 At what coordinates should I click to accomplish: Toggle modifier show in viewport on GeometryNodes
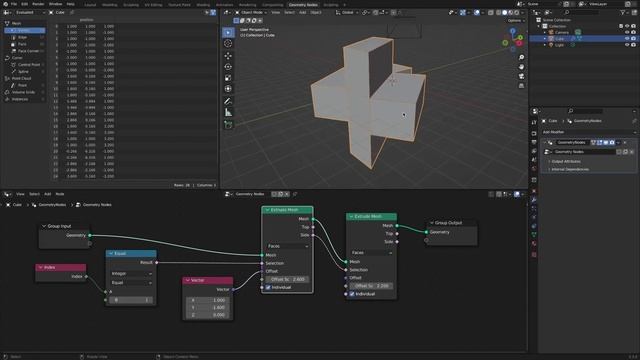pos(606,142)
